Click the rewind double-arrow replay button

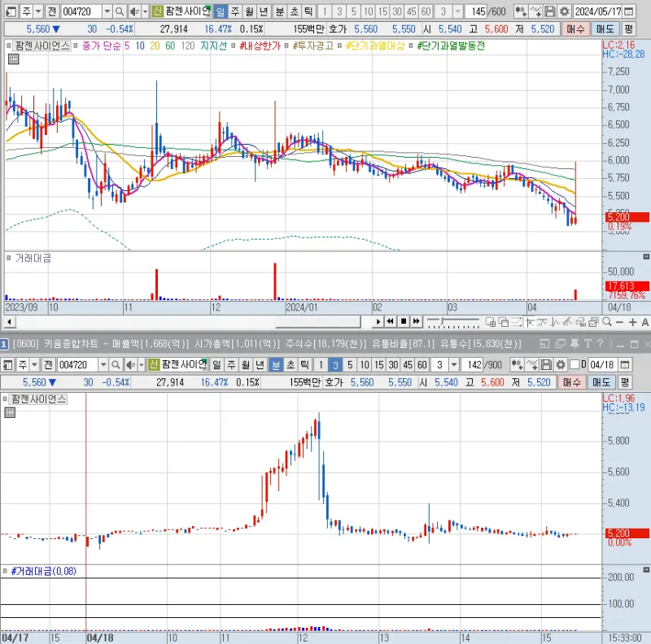(x=391, y=321)
